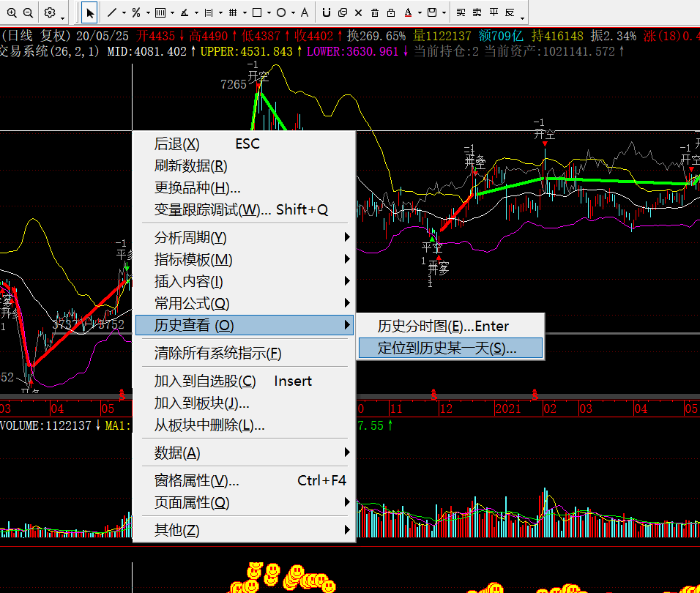Select highlighted 历史查看 (O) menu item
Image resolution: width=700 pixels, height=593 pixels.
tap(245, 325)
